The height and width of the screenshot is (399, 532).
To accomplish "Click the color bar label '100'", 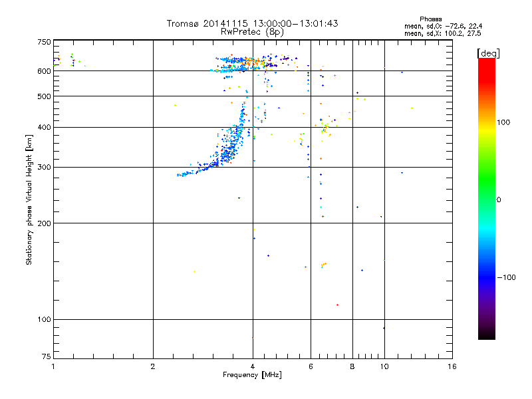I will tap(503, 122).
